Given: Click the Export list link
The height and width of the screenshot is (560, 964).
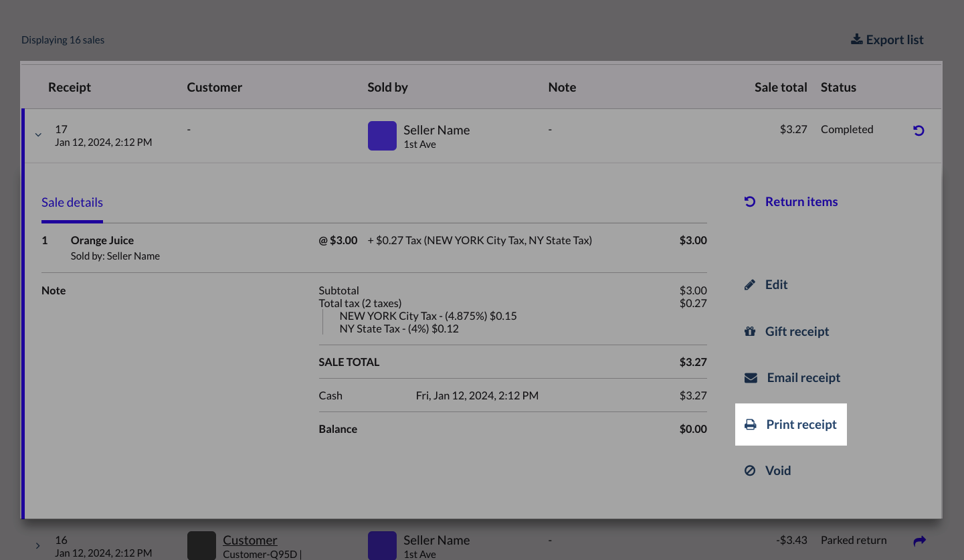Looking at the screenshot, I should (894, 40).
